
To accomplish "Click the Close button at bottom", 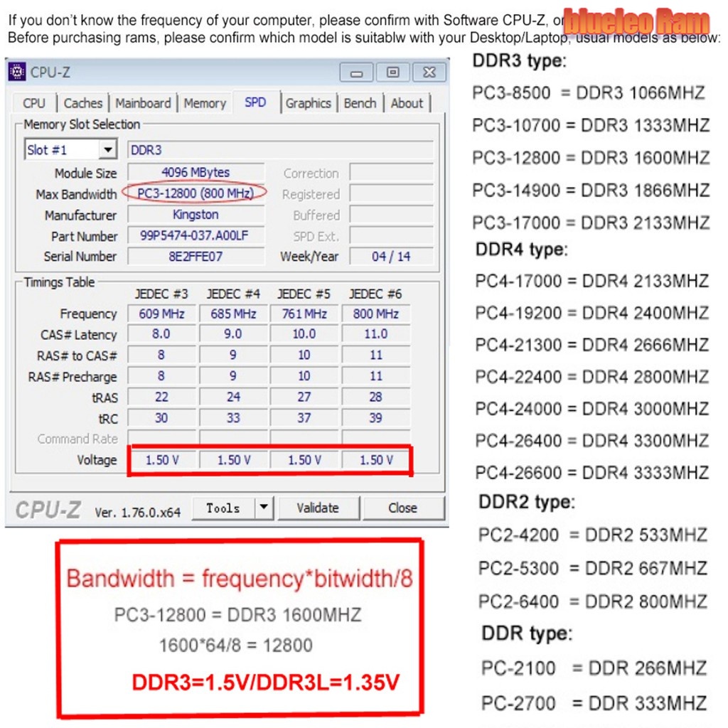I will [x=402, y=508].
